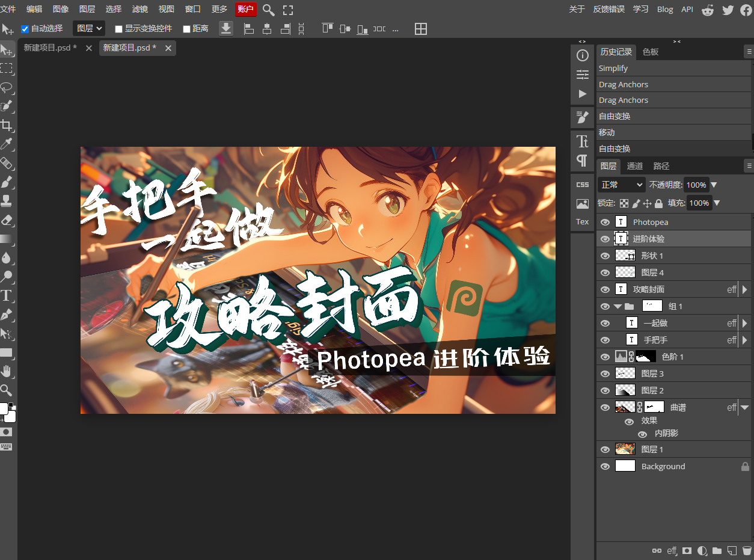The image size is (754, 560).
Task: Open the 学习 link
Action: click(x=641, y=9)
